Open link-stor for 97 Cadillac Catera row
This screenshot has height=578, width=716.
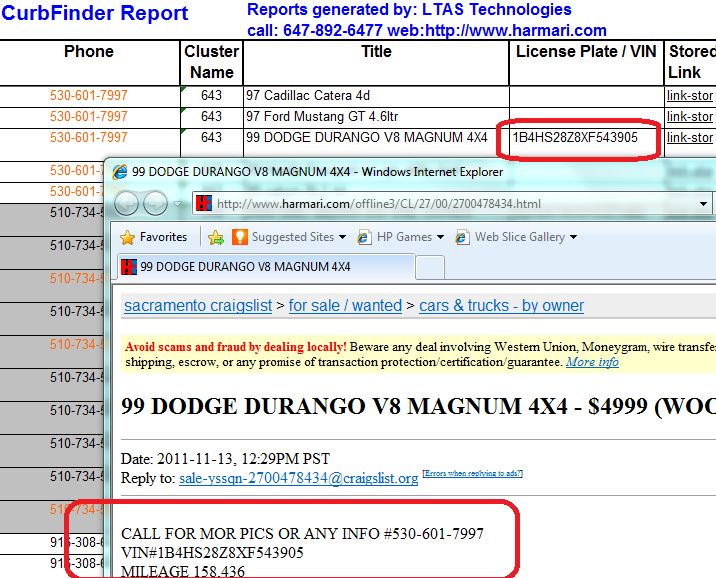tap(690, 96)
